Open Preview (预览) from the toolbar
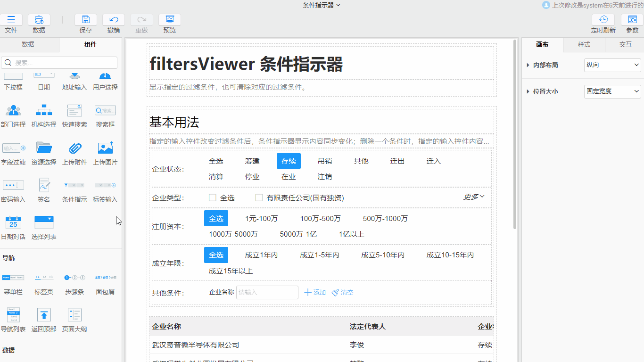This screenshot has height=362, width=644. pyautogui.click(x=170, y=20)
